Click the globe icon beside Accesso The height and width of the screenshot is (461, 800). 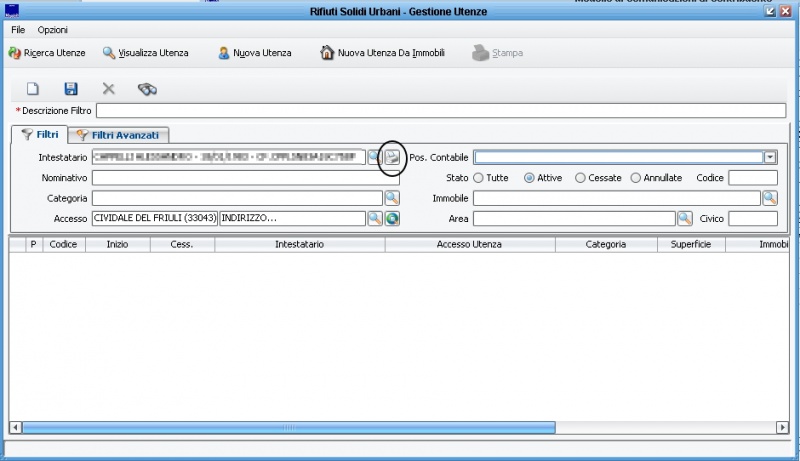tap(392, 218)
